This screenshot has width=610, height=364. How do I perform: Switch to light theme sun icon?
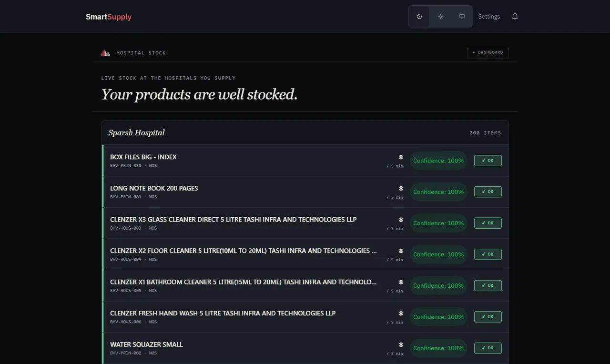pyautogui.click(x=441, y=17)
